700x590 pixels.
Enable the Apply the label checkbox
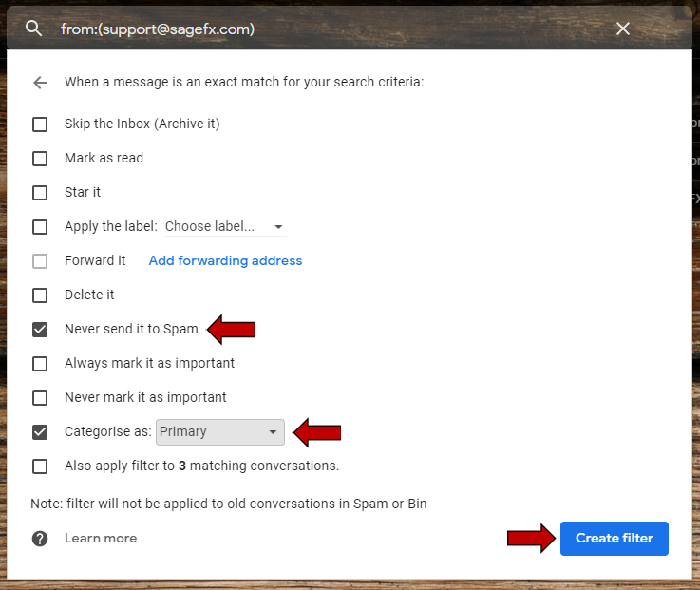[40, 227]
